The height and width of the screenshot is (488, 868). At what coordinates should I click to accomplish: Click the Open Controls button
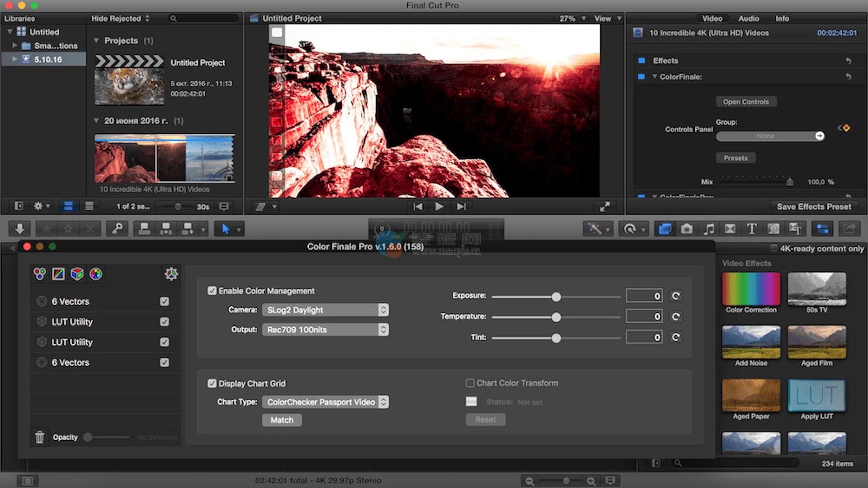tap(745, 102)
